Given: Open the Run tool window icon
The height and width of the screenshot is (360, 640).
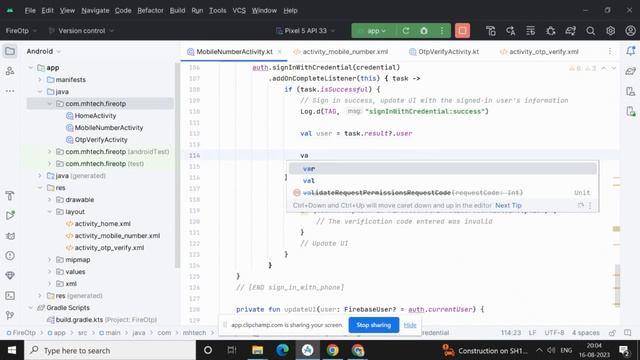Looking at the screenshot, I should 10,216.
